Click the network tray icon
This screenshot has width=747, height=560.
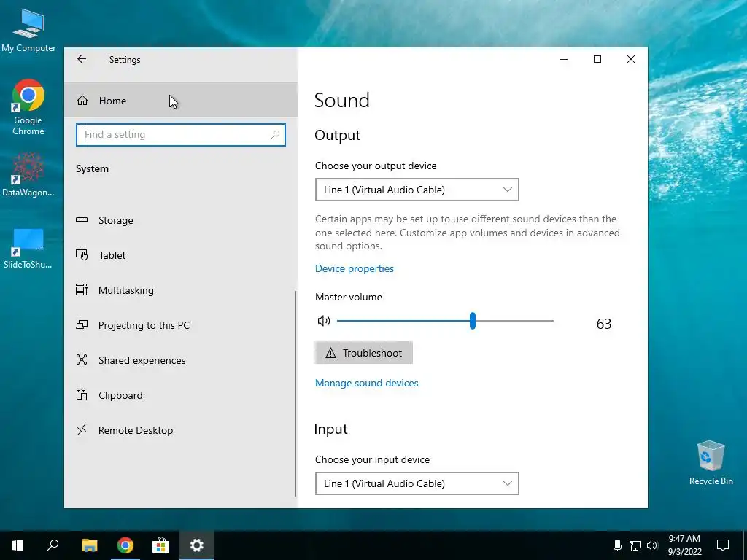tap(635, 545)
